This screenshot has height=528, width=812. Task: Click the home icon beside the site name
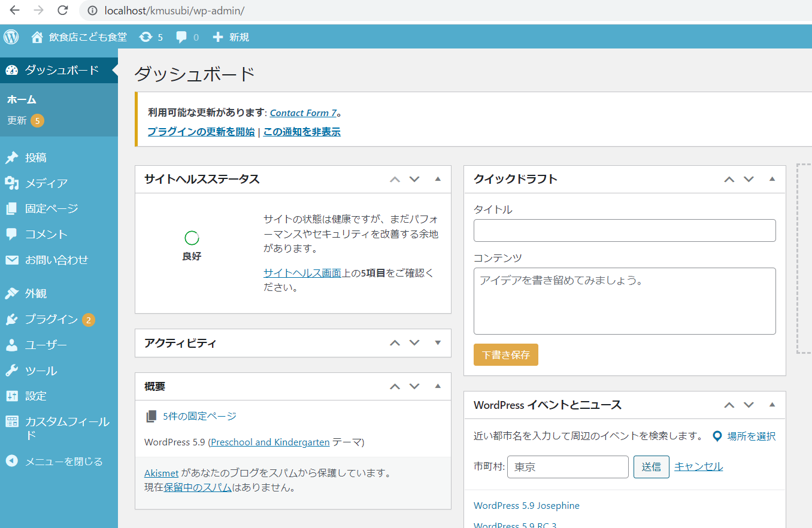37,37
